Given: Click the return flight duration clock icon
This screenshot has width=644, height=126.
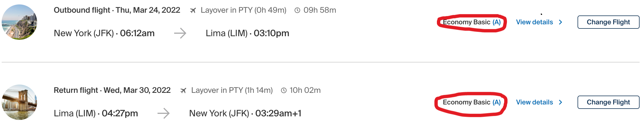Looking at the screenshot, I should pyautogui.click(x=284, y=91).
